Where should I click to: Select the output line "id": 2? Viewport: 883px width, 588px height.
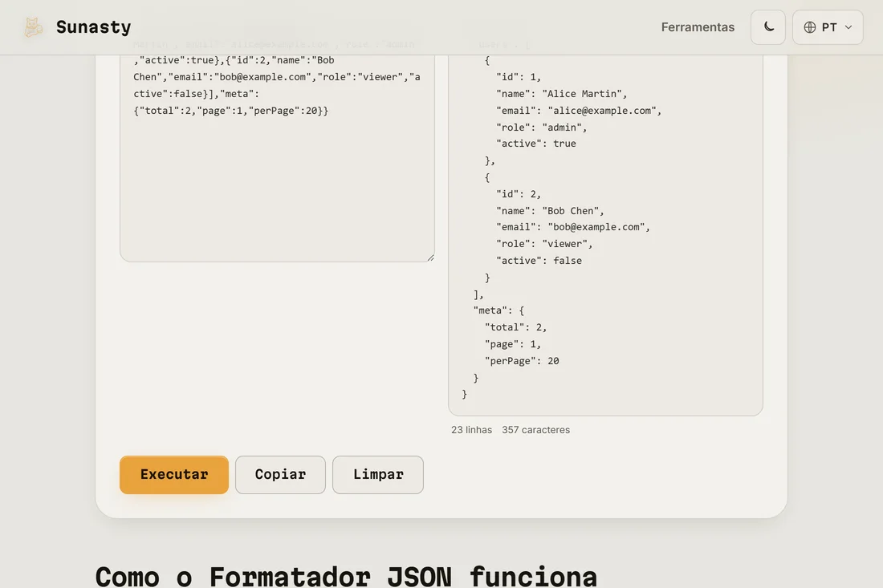[x=519, y=194]
